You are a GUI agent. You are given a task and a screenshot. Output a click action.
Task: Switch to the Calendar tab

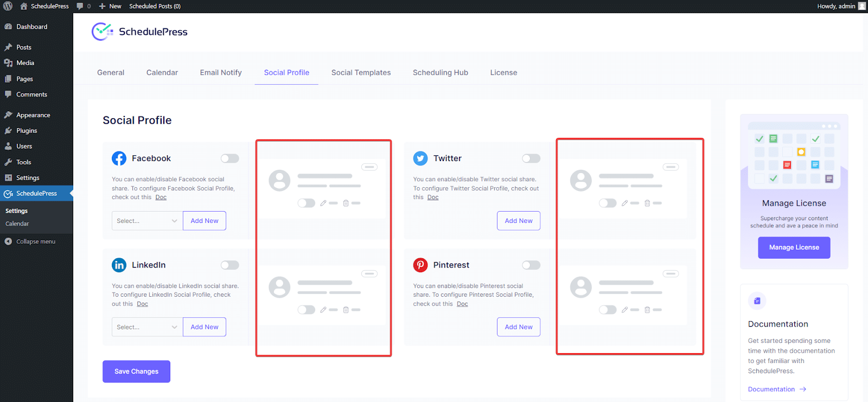coord(162,72)
